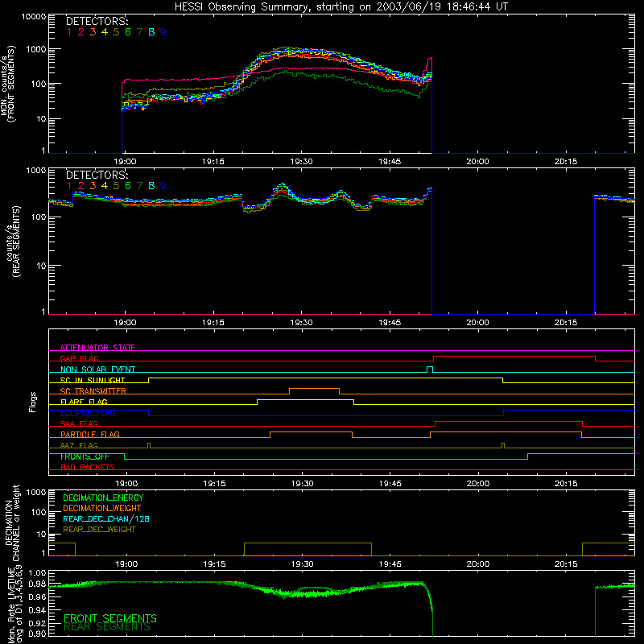Click the 'FLARE_FLAG' label
The image size is (644, 644).
tap(84, 402)
